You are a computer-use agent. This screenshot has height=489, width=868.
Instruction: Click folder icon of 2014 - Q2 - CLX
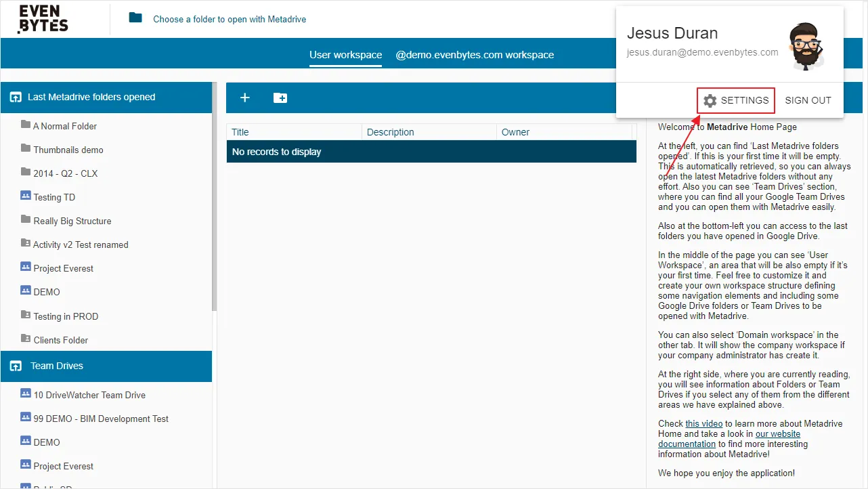(26, 173)
